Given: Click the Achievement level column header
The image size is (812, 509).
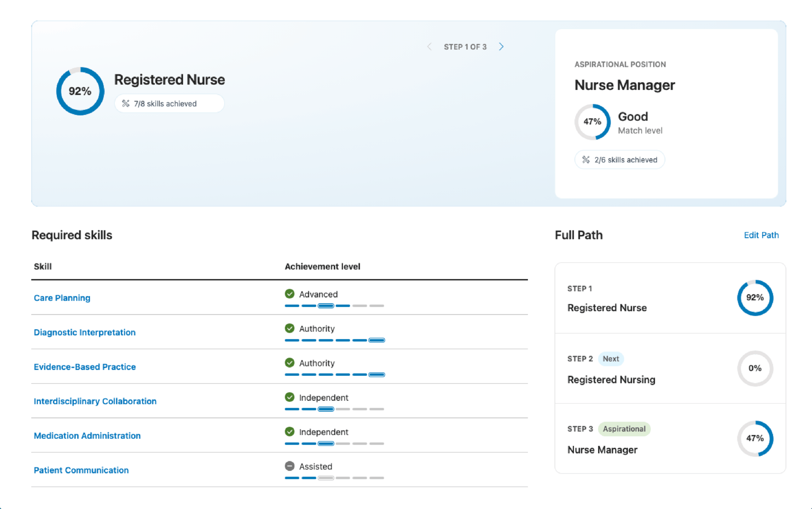Looking at the screenshot, I should pos(322,267).
